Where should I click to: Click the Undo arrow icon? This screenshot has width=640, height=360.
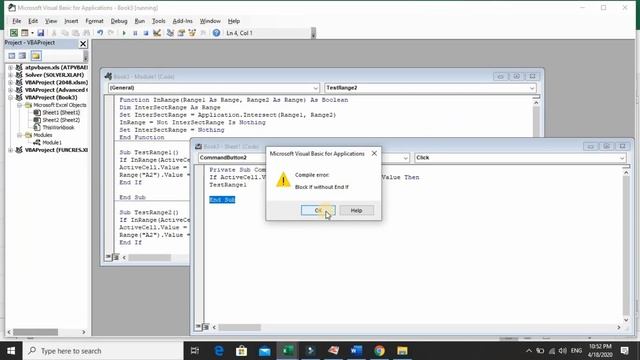100,33
